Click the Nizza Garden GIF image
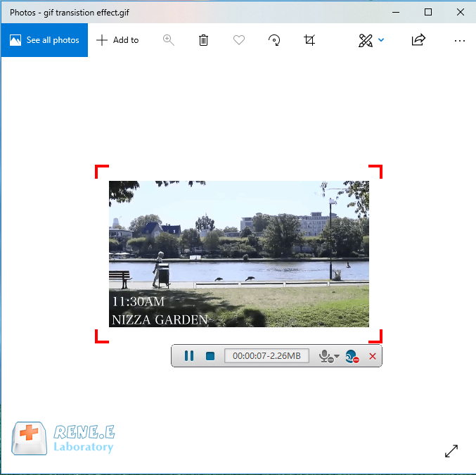 coord(239,254)
